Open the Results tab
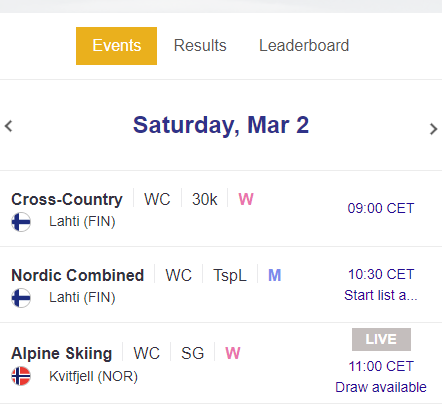Screen dimensions: 442x416 point(200,45)
